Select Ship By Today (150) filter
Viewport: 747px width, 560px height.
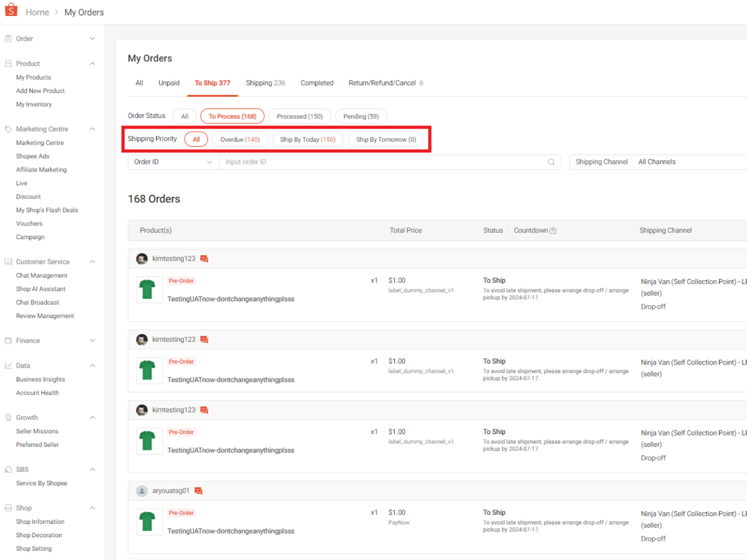pyautogui.click(x=308, y=139)
